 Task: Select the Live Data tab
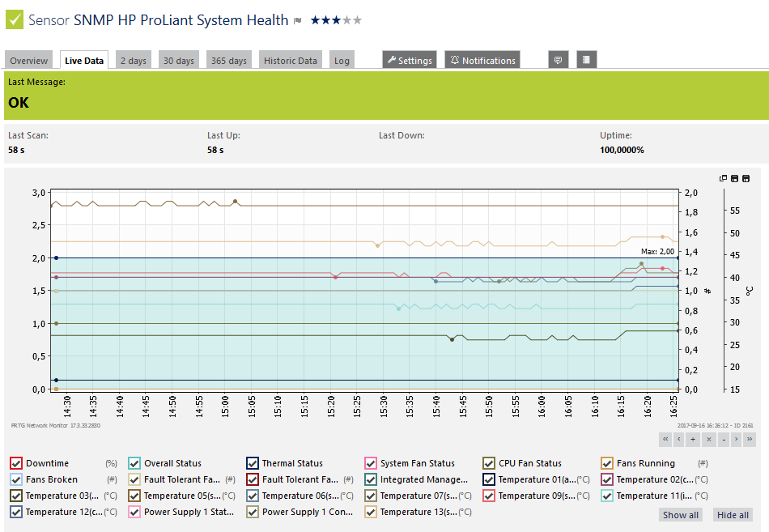tap(84, 61)
